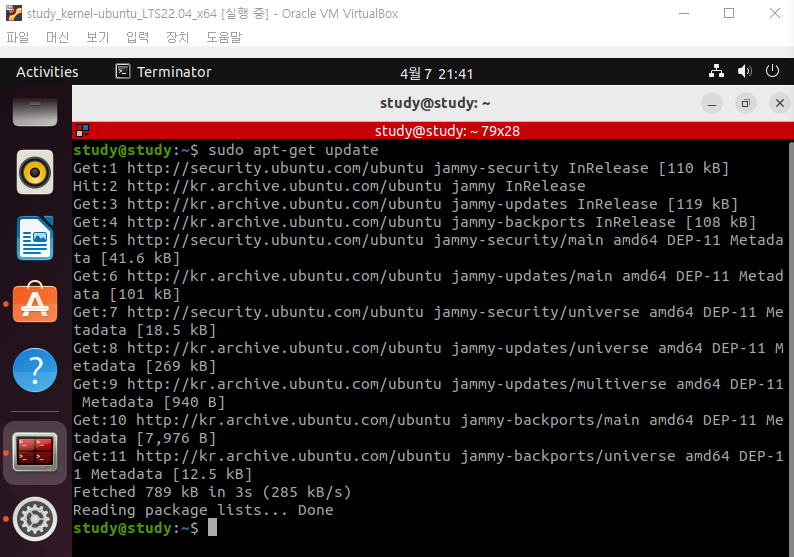The height and width of the screenshot is (557, 794).
Task: Click the 'Get:10' jammy-backports/main line
Action: (x=428, y=429)
